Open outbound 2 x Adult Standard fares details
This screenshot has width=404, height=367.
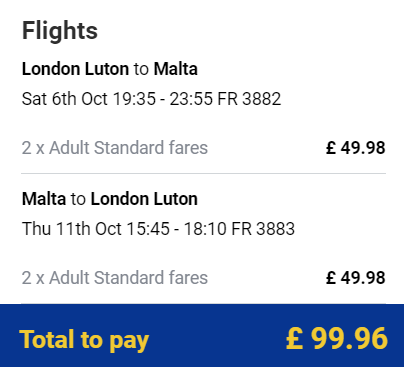115,148
